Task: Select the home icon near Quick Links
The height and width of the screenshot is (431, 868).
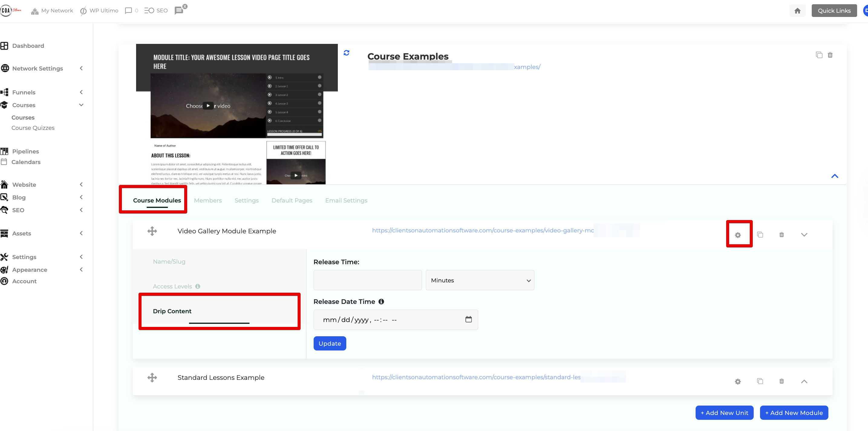Action: coord(797,11)
